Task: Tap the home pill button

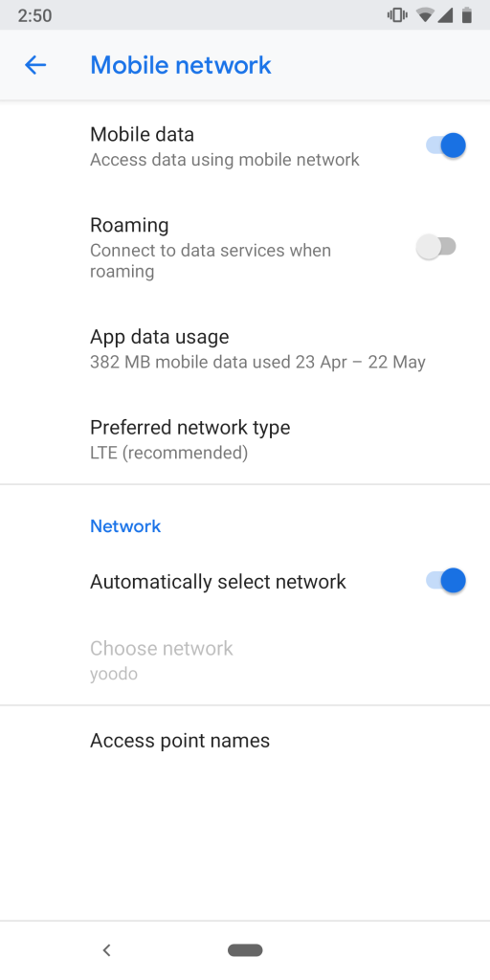Action: tap(245, 950)
